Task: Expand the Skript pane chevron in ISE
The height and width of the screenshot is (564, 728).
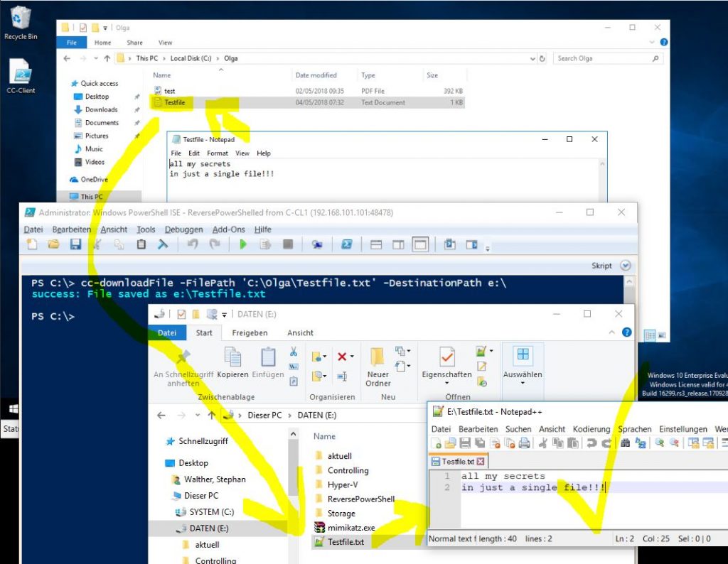Action: [x=626, y=265]
